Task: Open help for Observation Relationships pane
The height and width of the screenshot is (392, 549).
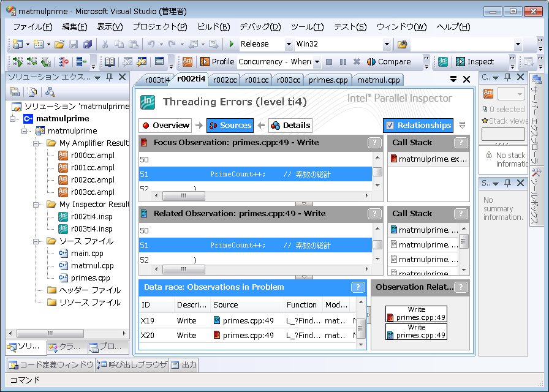Action: [x=461, y=287]
